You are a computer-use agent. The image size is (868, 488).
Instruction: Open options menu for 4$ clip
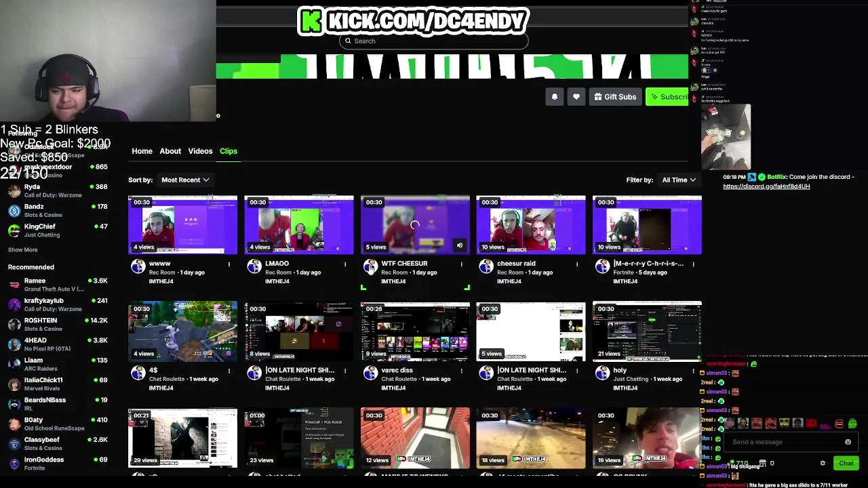pos(229,371)
